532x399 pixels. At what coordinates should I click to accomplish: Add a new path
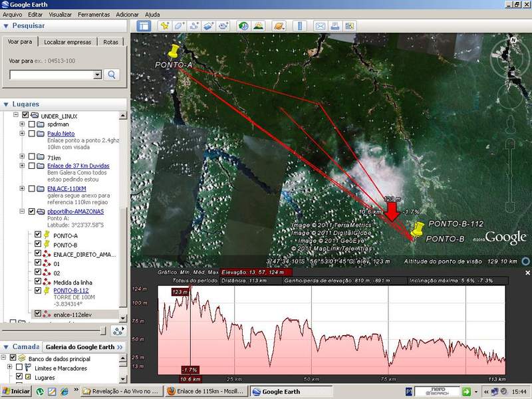[194, 27]
